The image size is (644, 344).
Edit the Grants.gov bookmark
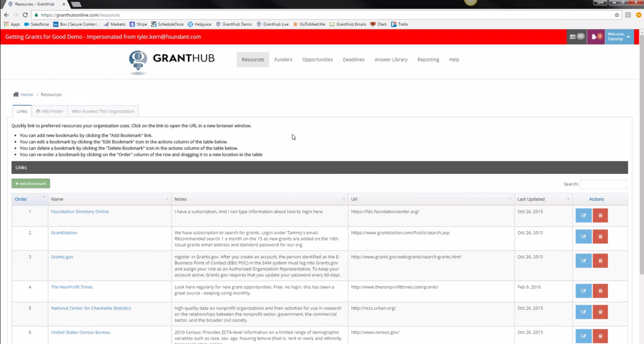(x=583, y=261)
